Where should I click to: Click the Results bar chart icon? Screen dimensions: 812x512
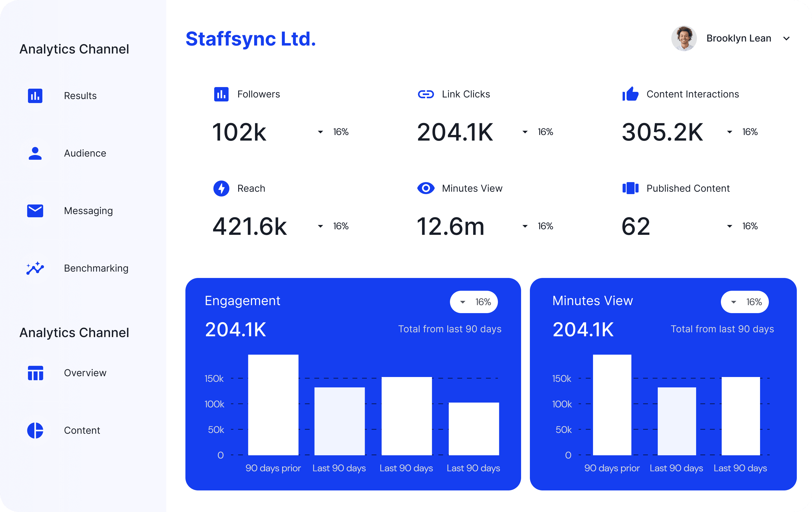pyautogui.click(x=35, y=96)
